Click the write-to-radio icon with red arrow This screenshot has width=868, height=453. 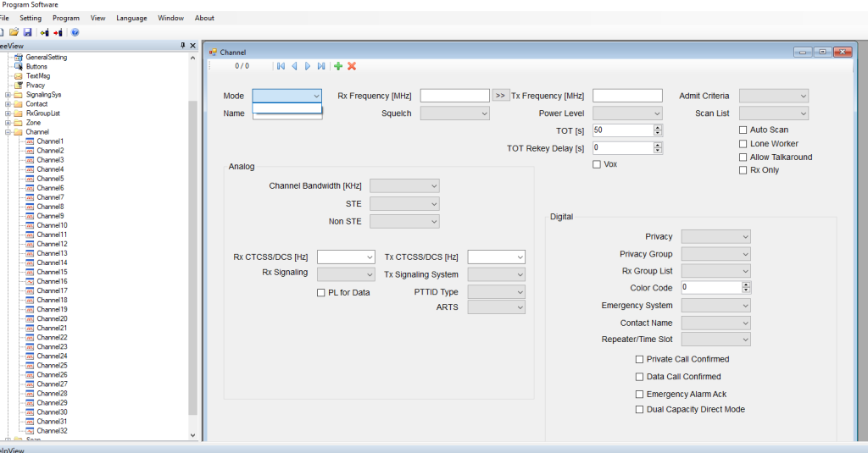(x=58, y=32)
